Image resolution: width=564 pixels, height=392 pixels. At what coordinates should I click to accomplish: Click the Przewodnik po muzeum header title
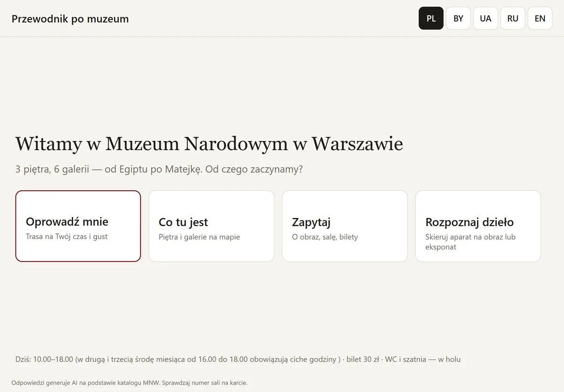pos(70,19)
